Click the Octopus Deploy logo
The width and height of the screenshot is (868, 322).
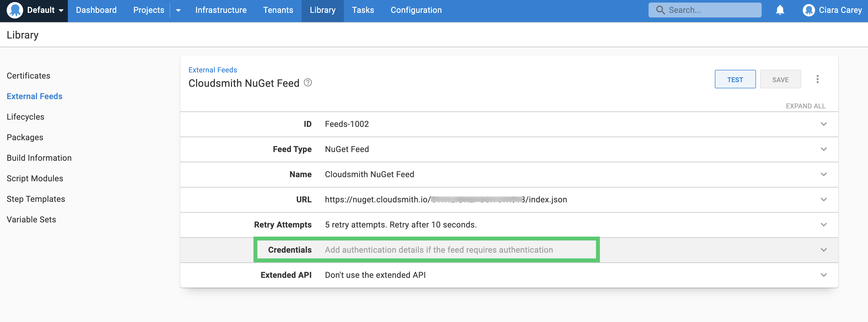coord(15,10)
